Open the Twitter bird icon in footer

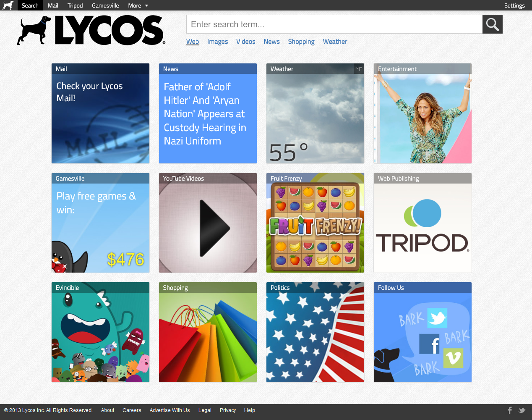[x=522, y=410]
